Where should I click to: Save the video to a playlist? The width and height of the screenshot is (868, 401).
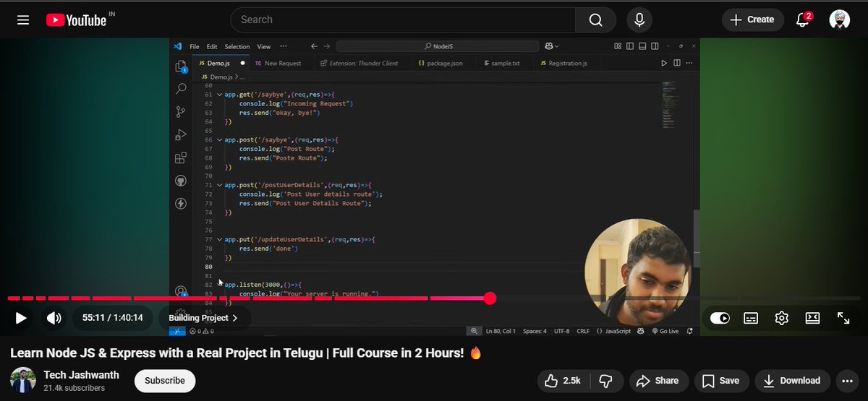[721, 381]
